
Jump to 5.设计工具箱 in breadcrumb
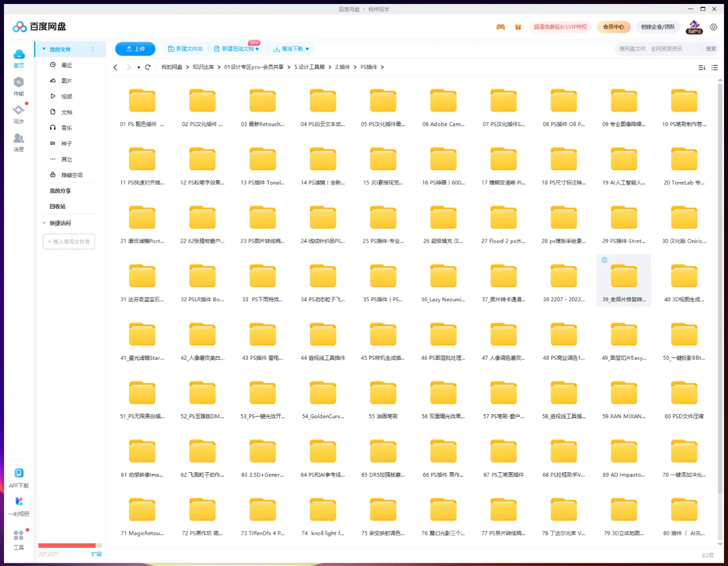click(x=309, y=67)
